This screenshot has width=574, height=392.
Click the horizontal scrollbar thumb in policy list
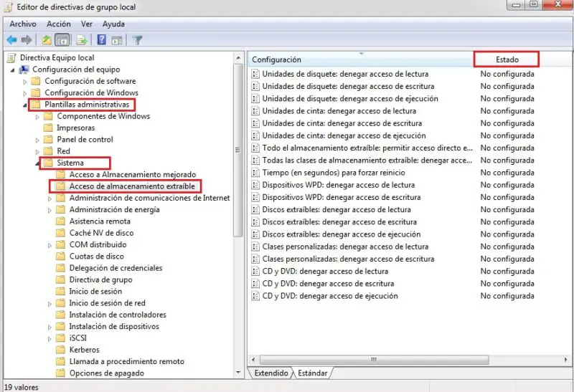point(374,360)
